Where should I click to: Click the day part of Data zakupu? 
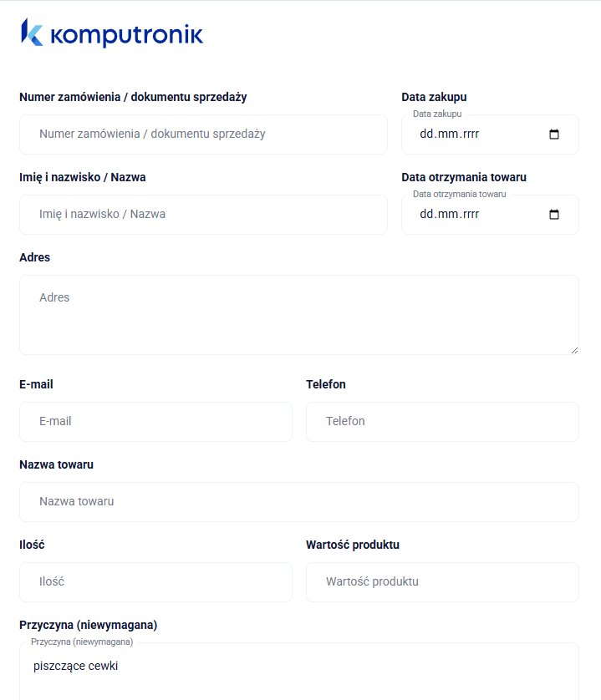[426, 134]
